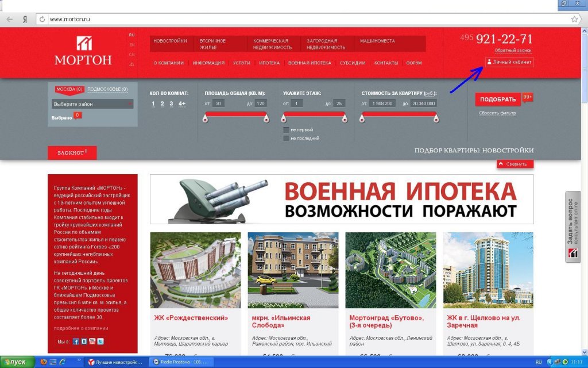Screen dimensions: 588x368
Task: Select 4+ rooms in the room count filter
Action: [182, 104]
